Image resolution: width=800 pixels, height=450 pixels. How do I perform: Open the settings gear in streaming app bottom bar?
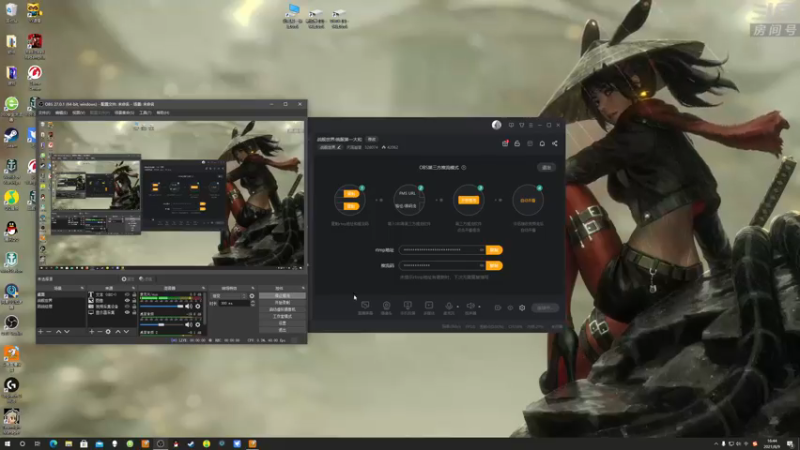click(522, 308)
